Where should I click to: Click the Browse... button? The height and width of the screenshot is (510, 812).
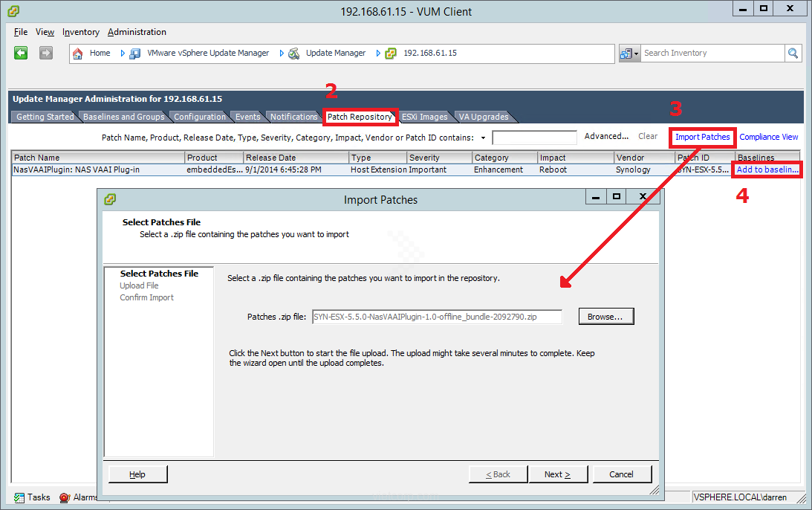pyautogui.click(x=605, y=317)
